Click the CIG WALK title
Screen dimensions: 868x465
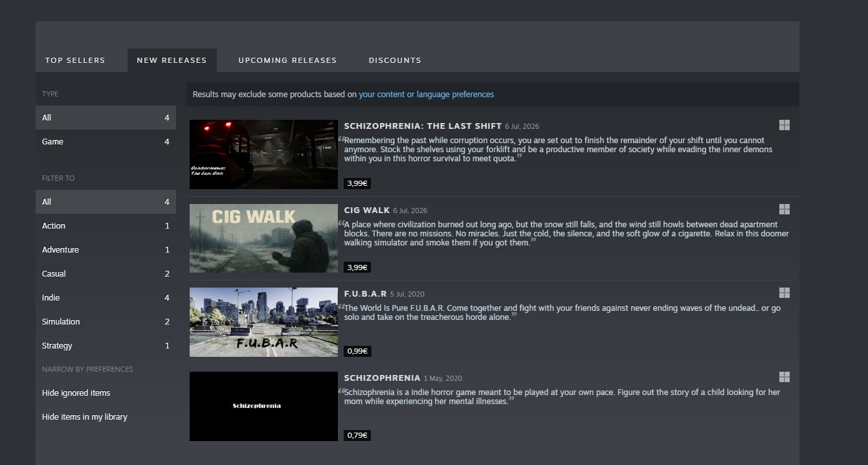[367, 210]
